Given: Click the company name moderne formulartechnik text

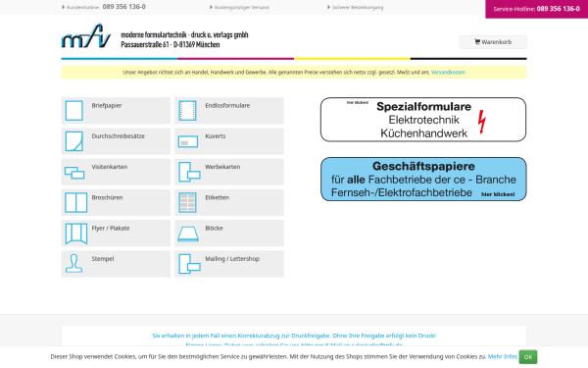Looking at the screenshot, I should 184,35.
